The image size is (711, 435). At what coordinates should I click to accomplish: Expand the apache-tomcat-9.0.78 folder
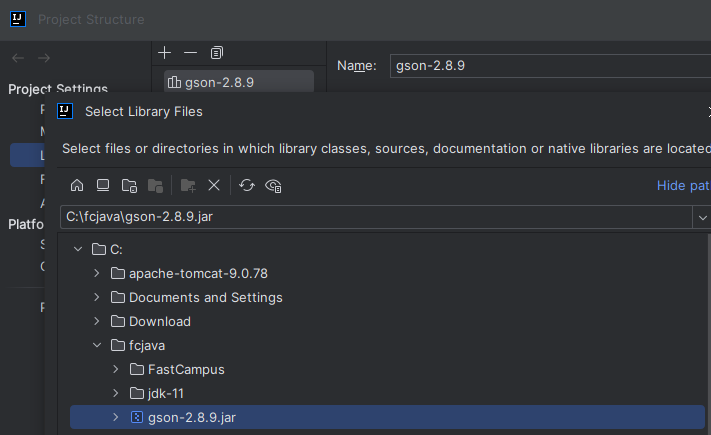pyautogui.click(x=97, y=273)
